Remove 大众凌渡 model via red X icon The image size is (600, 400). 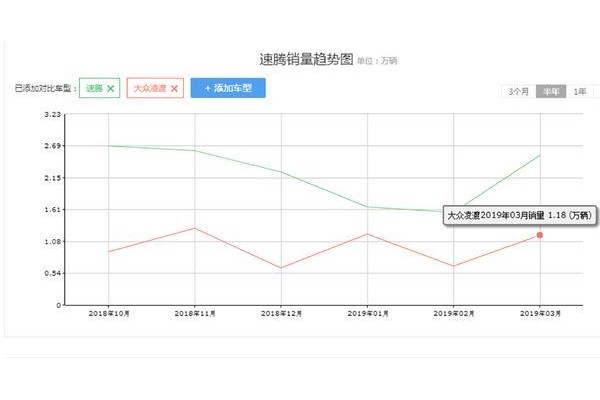coord(174,88)
